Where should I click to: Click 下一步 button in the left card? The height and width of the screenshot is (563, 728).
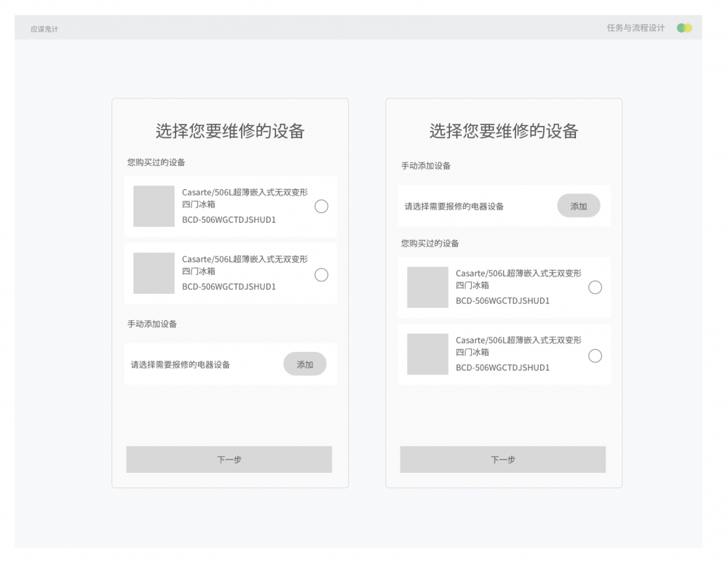click(x=229, y=460)
